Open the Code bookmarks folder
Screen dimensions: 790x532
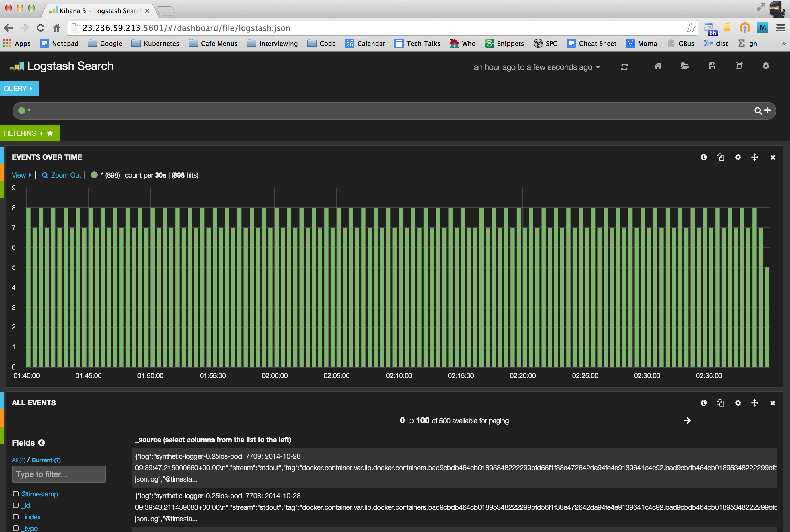[321, 44]
